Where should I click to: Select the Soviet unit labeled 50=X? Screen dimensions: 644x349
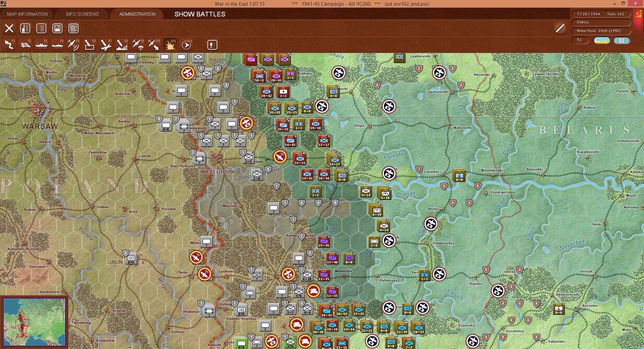point(259,76)
